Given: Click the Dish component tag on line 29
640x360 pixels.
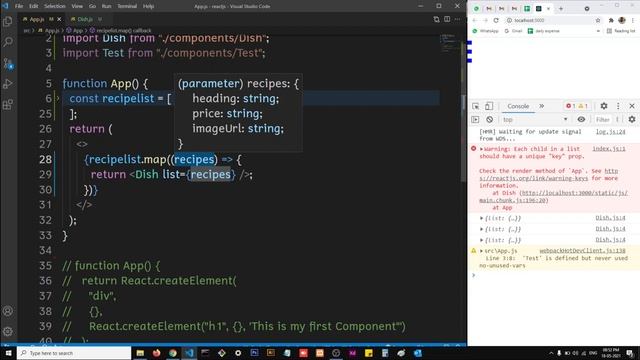Looking at the screenshot, I should coord(147,175).
